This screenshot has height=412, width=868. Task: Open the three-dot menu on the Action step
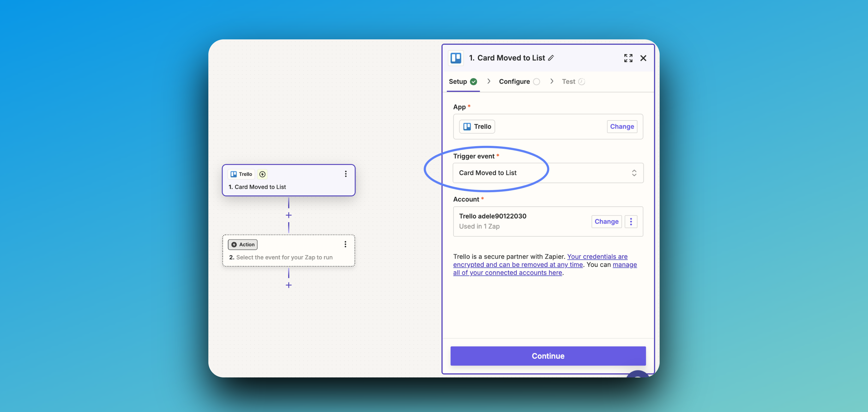pos(345,244)
